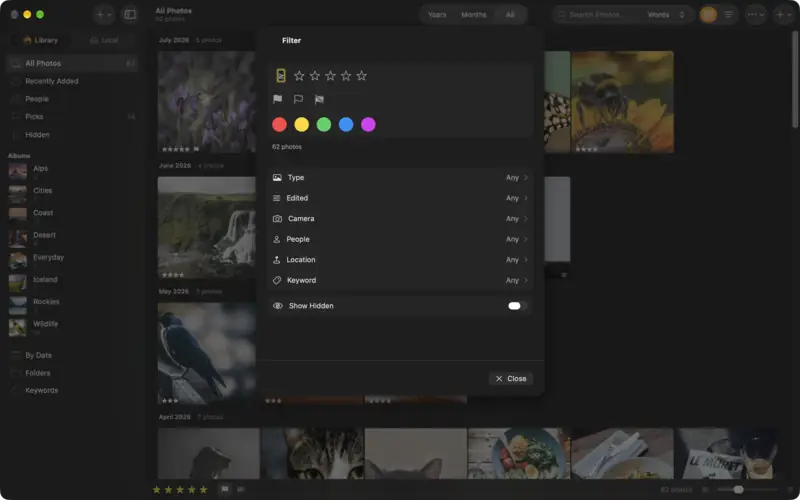Image resolution: width=800 pixels, height=500 pixels.
Task: Set the filter's third rating star
Action: pyautogui.click(x=331, y=76)
